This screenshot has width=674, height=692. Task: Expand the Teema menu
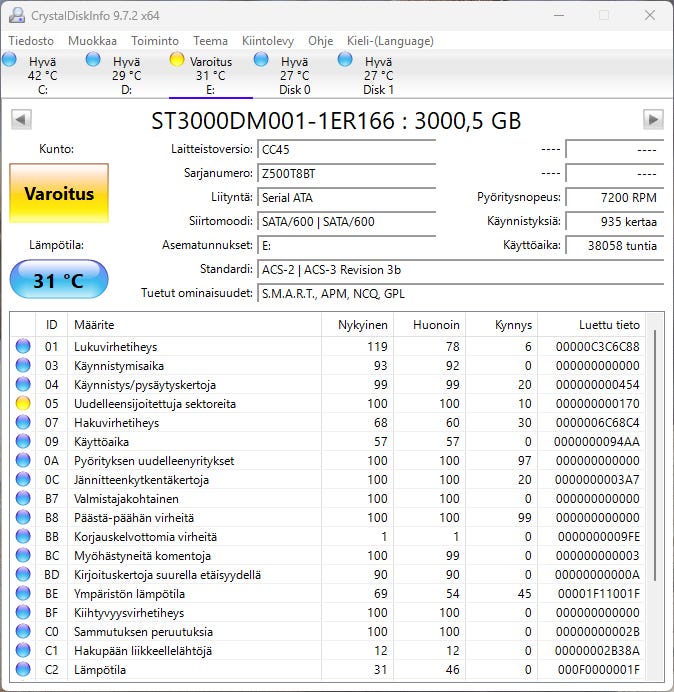pos(210,41)
